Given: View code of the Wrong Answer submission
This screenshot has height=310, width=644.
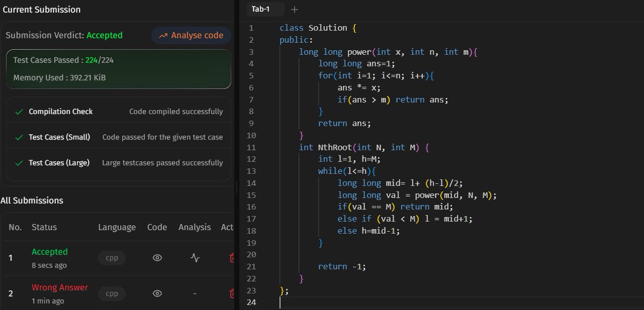Looking at the screenshot, I should [x=157, y=293].
